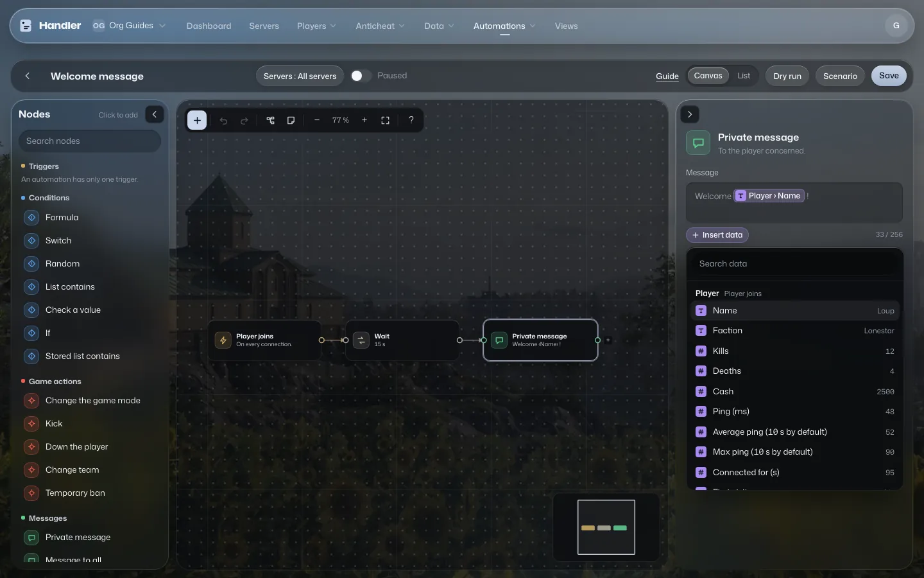Screen dimensions: 924x578
Task: Click the redo arrow in canvas toolbar
Action: pyautogui.click(x=244, y=120)
